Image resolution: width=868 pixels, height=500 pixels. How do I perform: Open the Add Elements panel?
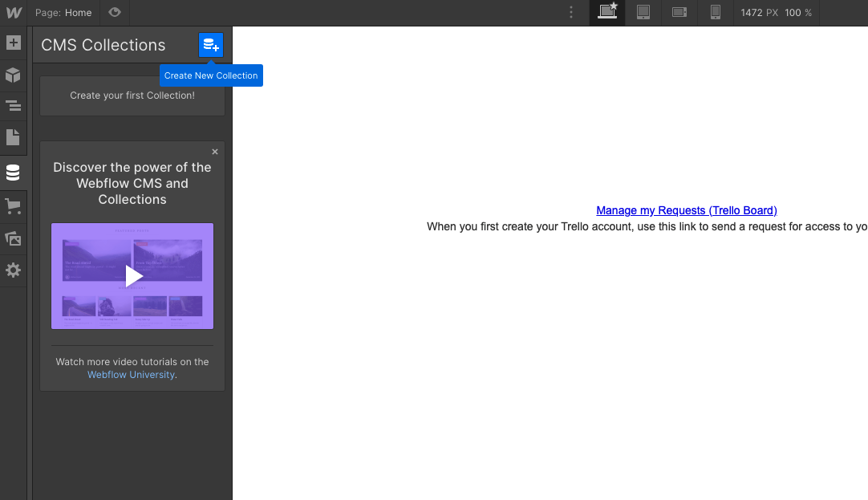tap(14, 43)
